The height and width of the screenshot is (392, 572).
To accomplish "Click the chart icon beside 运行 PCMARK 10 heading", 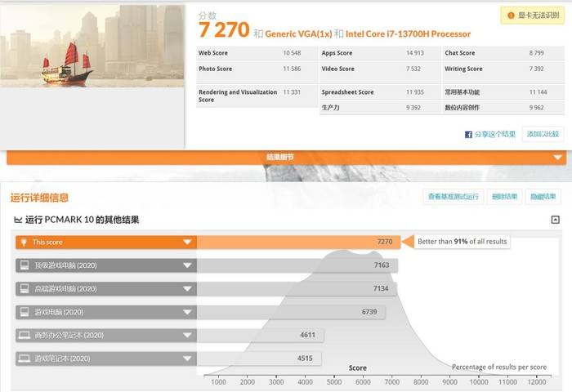I will (18, 220).
